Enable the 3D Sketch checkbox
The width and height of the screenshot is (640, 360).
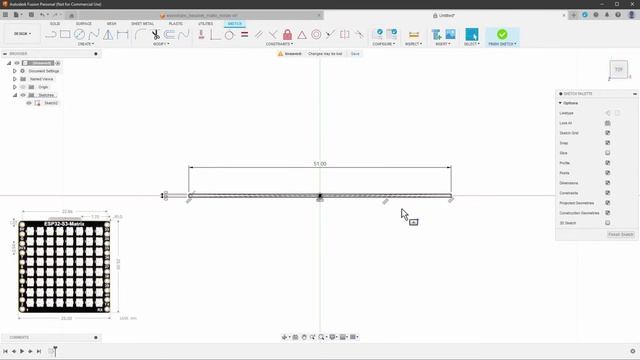(607, 223)
